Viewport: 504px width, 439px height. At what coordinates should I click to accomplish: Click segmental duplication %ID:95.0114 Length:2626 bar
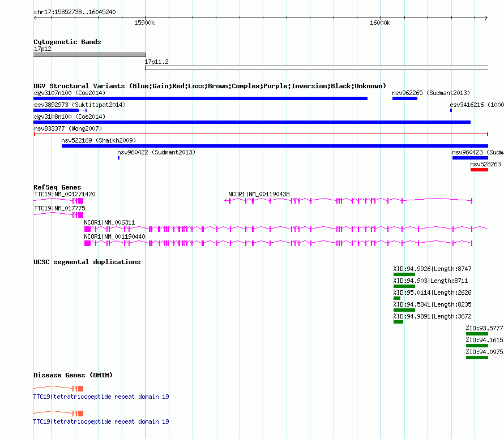[396, 298]
